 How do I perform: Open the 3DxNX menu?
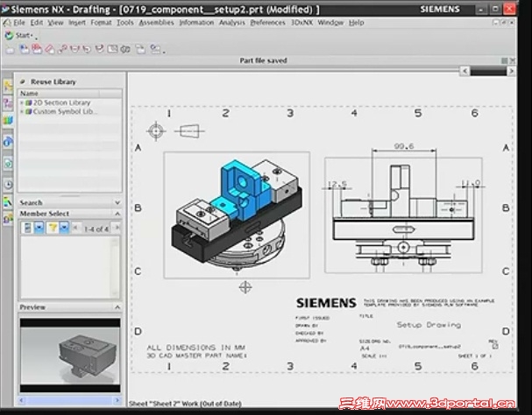coord(301,23)
